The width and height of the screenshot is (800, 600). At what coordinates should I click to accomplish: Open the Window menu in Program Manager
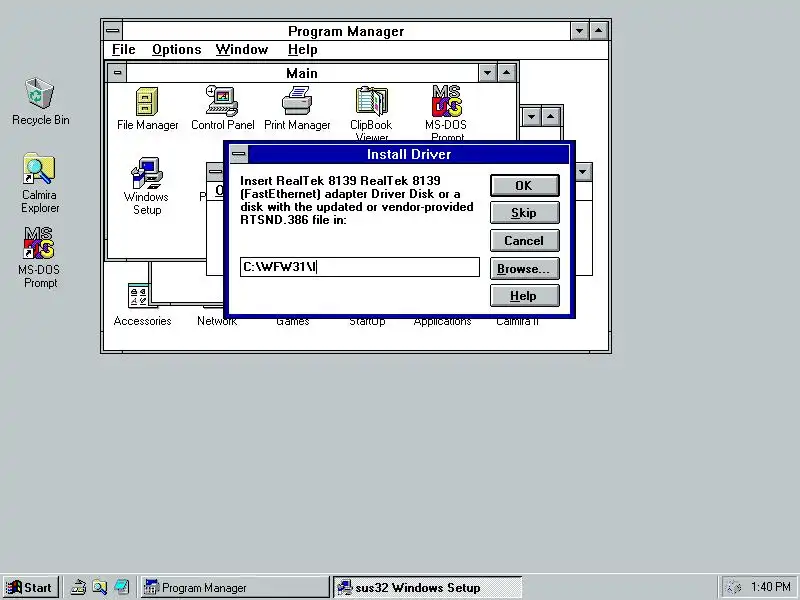click(x=241, y=49)
